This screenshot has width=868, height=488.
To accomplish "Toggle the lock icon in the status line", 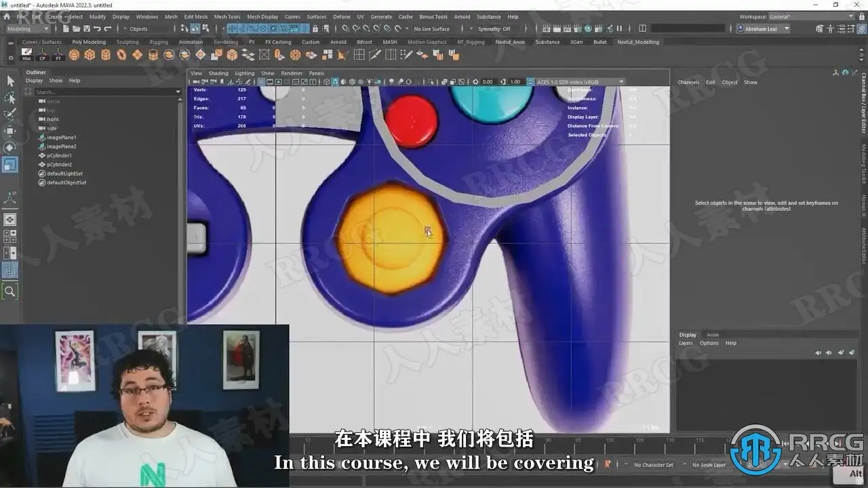I will pyautogui.click(x=315, y=28).
